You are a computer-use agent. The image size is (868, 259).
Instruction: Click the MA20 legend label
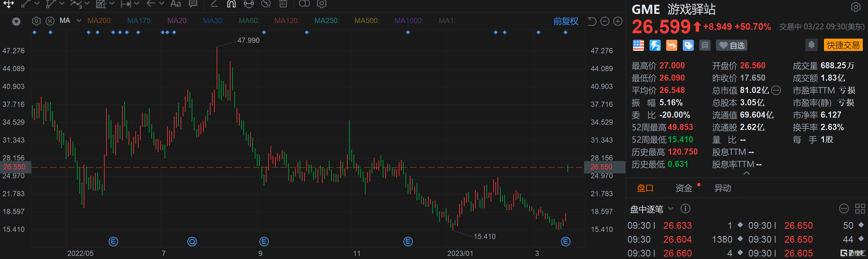[x=178, y=21]
